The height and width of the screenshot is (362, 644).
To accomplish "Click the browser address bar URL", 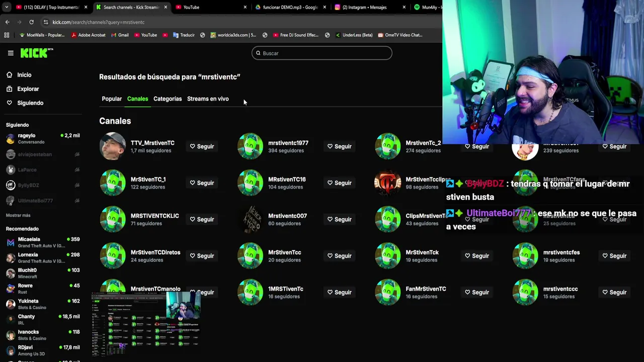I will tap(99, 22).
